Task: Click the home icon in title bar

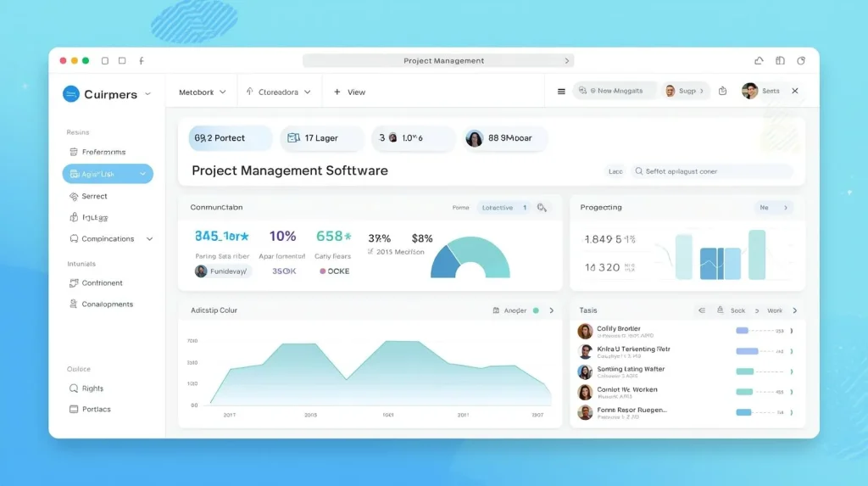Action: pyautogui.click(x=759, y=60)
